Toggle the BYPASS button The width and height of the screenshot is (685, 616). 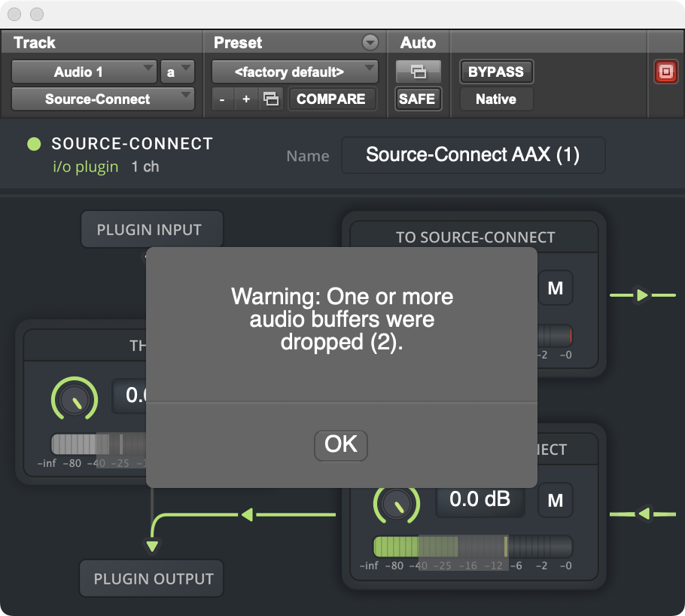[495, 72]
